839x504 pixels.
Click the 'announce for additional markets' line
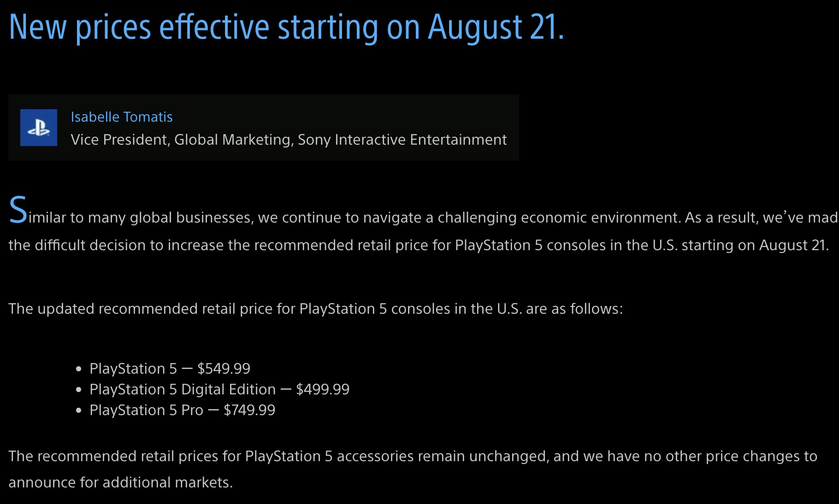(120, 482)
